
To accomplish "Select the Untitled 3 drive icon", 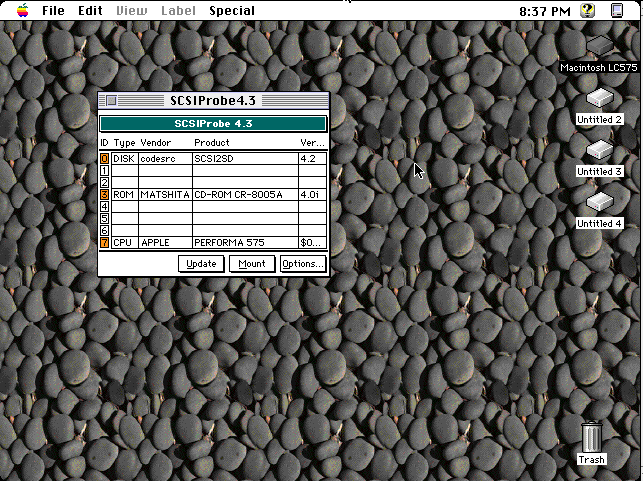I will [599, 150].
